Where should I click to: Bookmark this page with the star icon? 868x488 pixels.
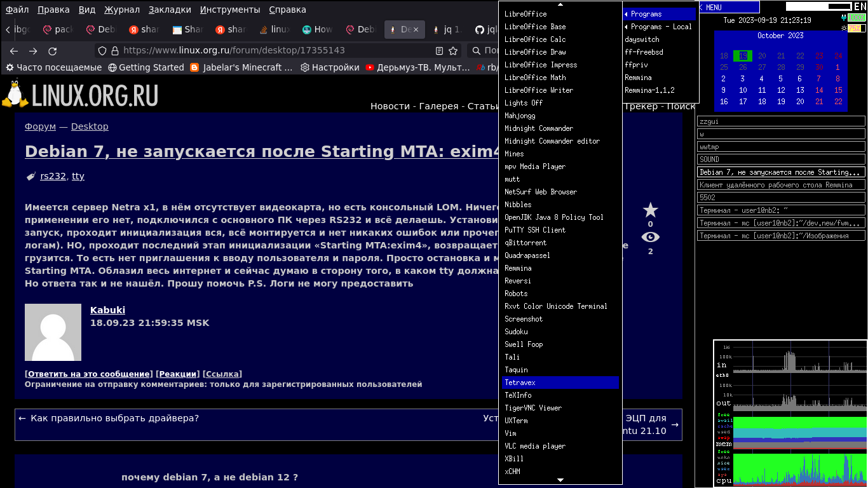(x=453, y=51)
